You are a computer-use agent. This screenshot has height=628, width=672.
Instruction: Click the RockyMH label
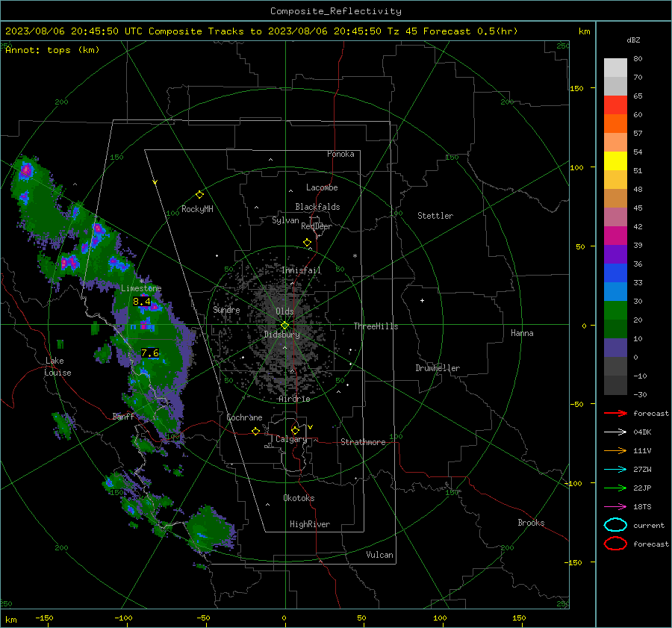coord(197,209)
